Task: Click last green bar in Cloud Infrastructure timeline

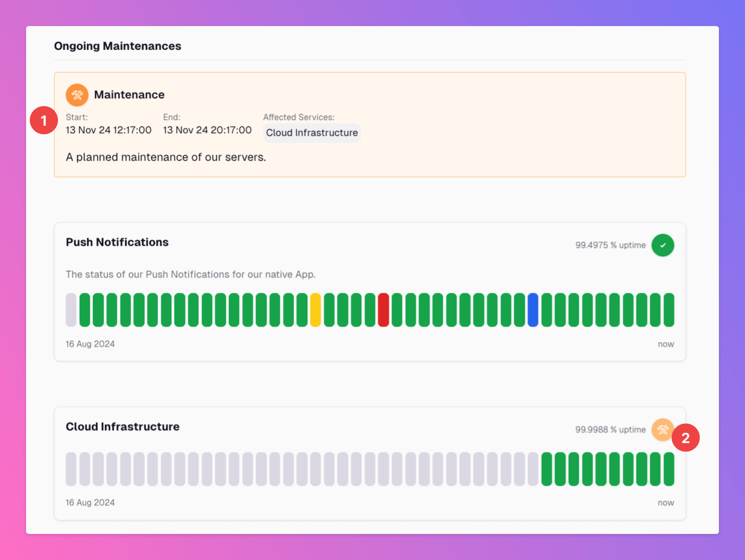Action: 669,469
